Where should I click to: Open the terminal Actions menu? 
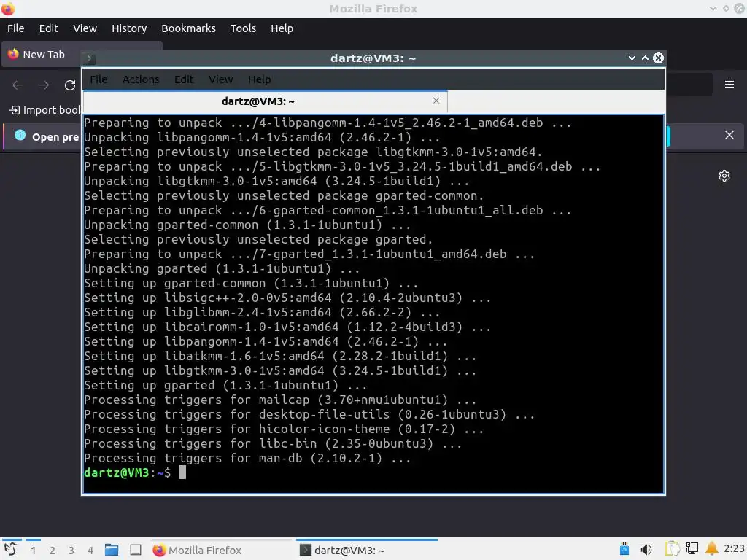141,79
